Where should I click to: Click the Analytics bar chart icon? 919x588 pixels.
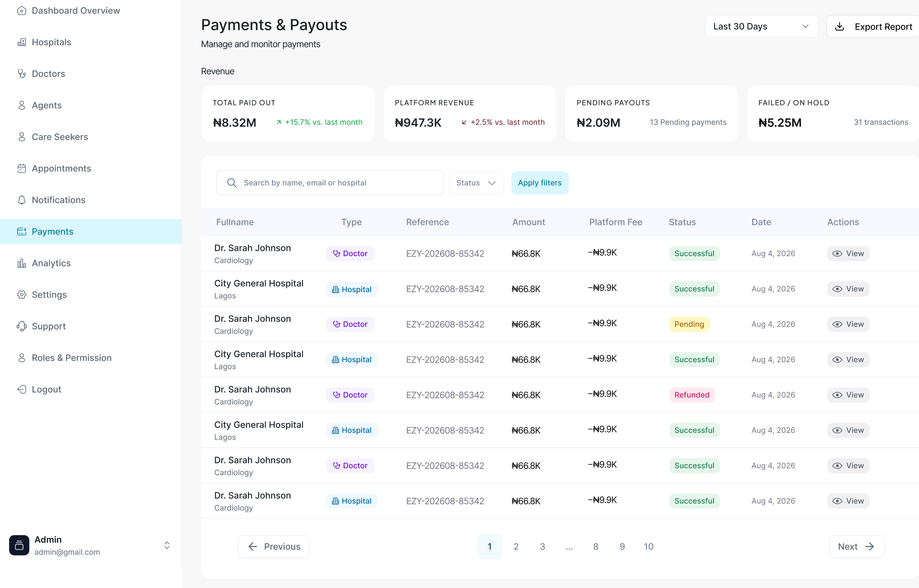[x=22, y=263]
